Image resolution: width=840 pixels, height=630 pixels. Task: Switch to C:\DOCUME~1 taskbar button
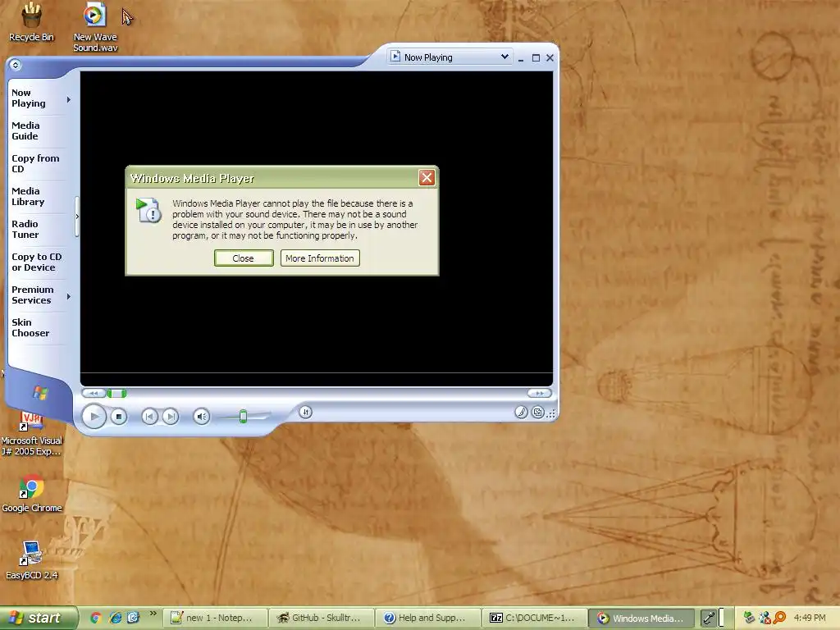534,619
